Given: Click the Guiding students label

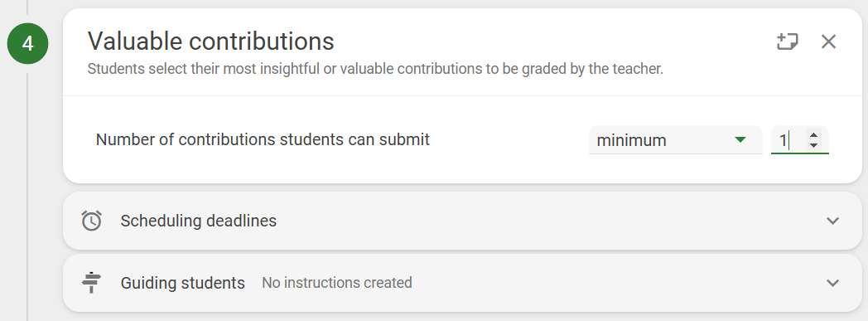Looking at the screenshot, I should [x=183, y=283].
